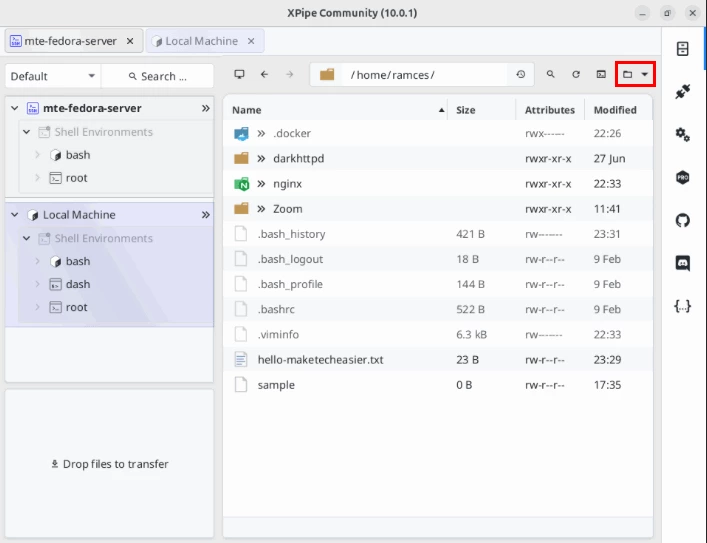Select dash shell under Local Machine
Image resolution: width=707 pixels, height=543 pixels.
pyautogui.click(x=78, y=284)
